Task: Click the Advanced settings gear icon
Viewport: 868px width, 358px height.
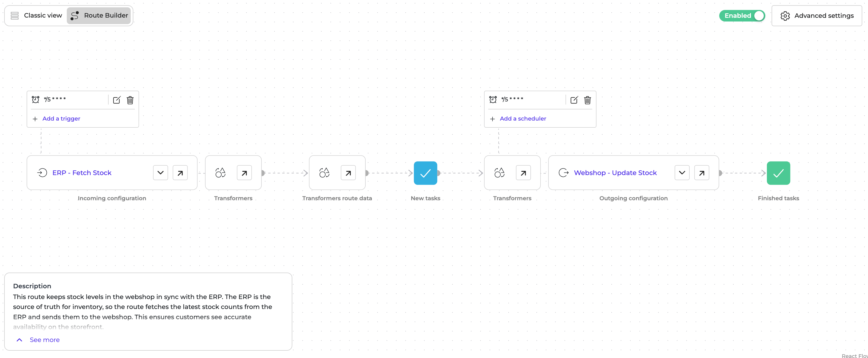Action: tap(785, 16)
